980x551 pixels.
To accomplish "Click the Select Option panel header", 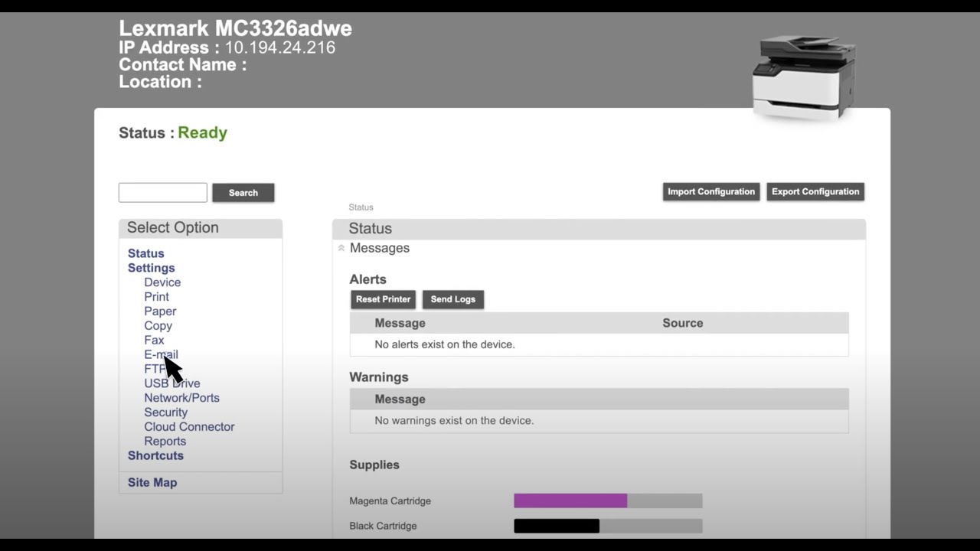I will [x=201, y=228].
